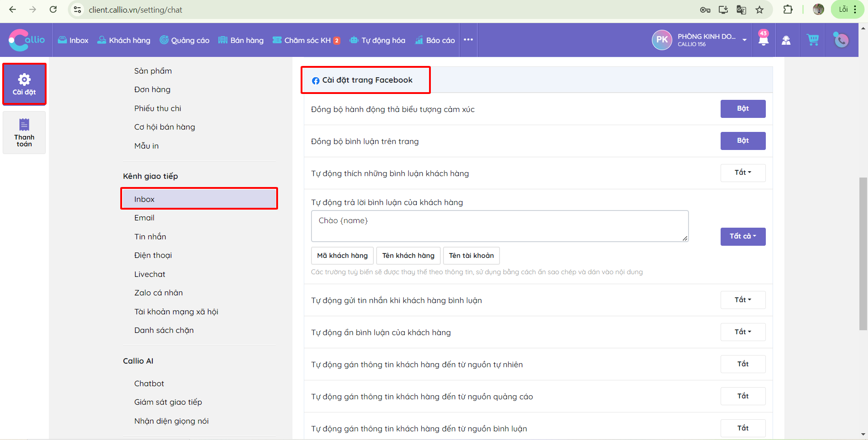Open Tắt dropdown for Tự động ẩn bình luận
The width and height of the screenshot is (868, 440).
(x=743, y=332)
